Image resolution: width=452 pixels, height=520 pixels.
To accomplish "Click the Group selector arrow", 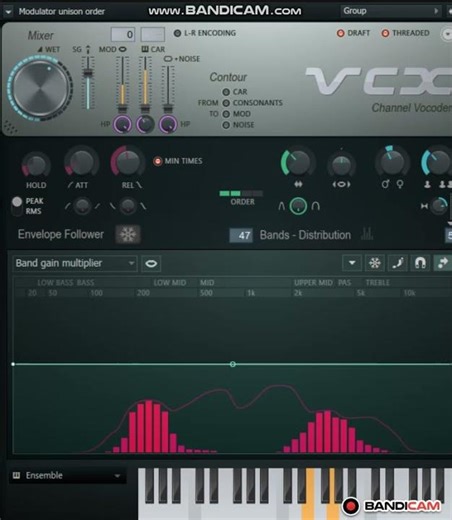I will (x=436, y=11).
